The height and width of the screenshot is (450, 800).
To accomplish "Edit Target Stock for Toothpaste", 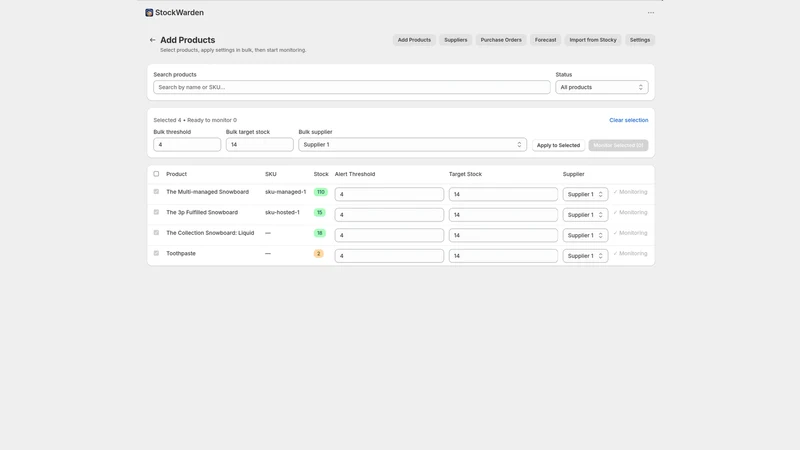I will point(503,256).
